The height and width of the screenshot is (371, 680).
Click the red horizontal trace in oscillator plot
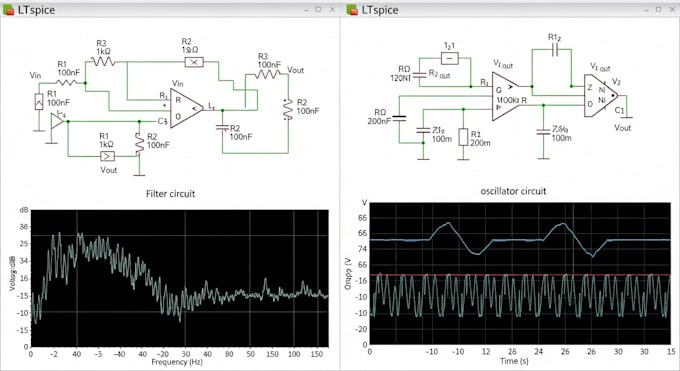pos(520,275)
